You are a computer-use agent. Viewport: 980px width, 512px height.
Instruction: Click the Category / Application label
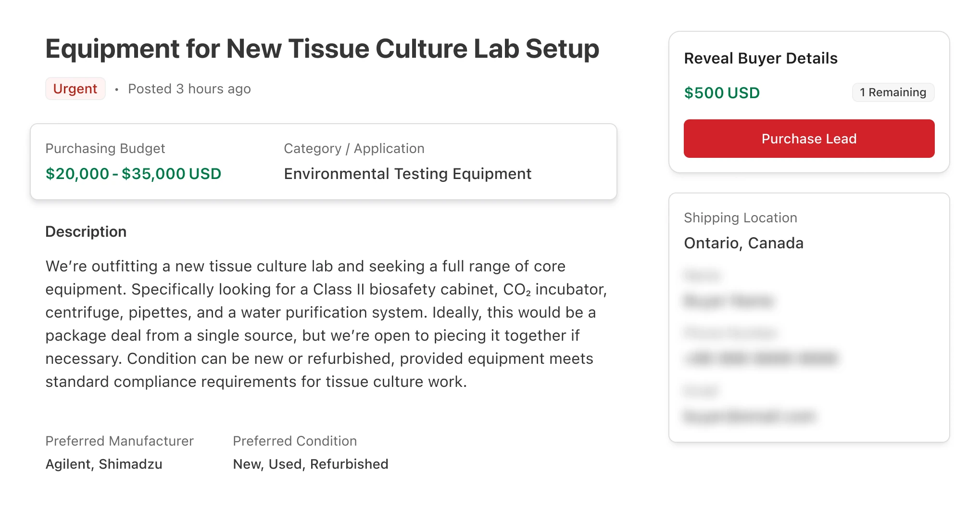click(x=354, y=149)
